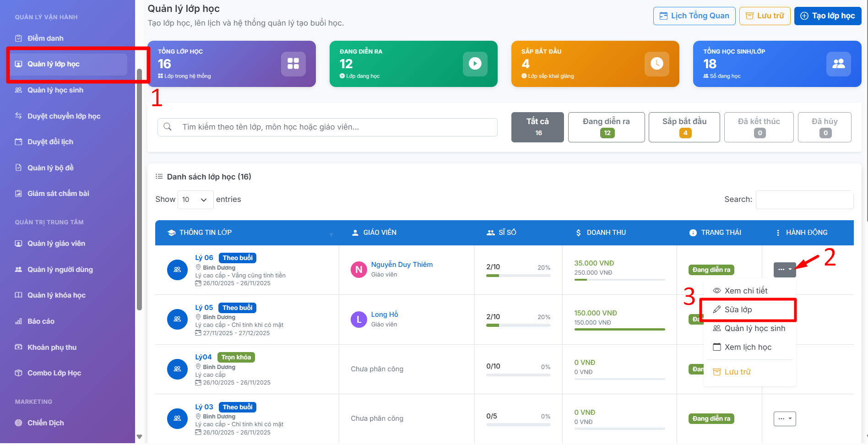This screenshot has height=445, width=868.
Task: Open the Show entries count dropdown
Action: pyautogui.click(x=195, y=200)
